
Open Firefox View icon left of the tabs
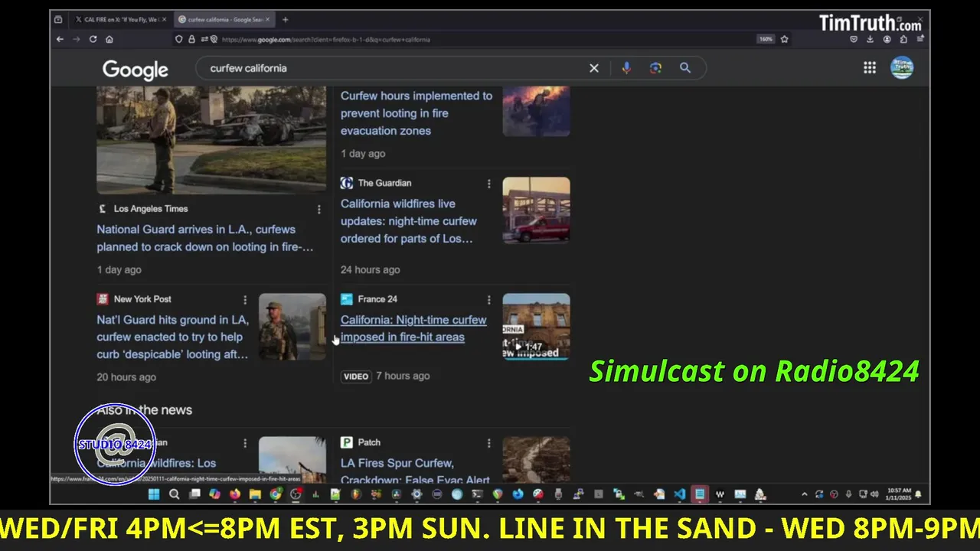pyautogui.click(x=58, y=19)
